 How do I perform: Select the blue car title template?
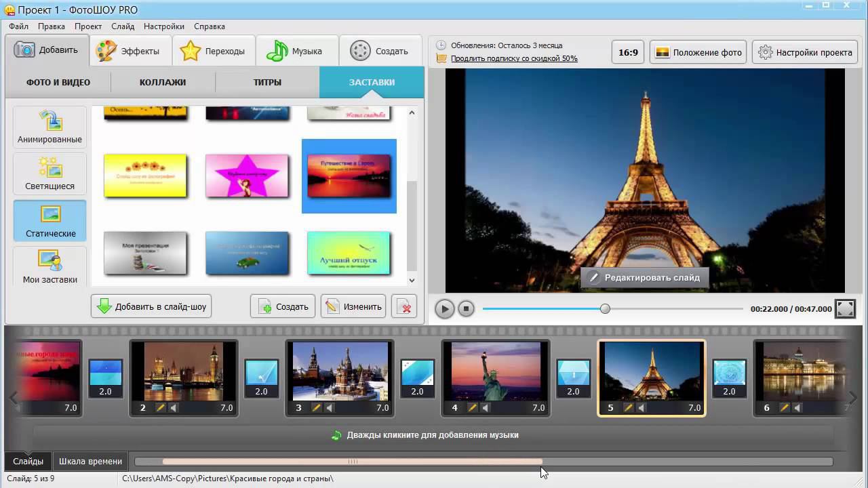coord(247,253)
